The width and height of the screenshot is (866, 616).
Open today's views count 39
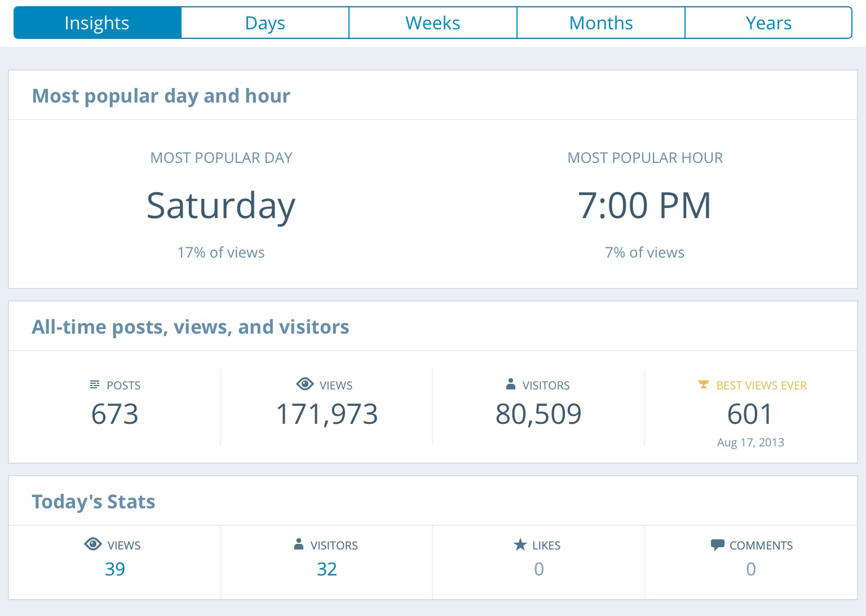pos(115,569)
